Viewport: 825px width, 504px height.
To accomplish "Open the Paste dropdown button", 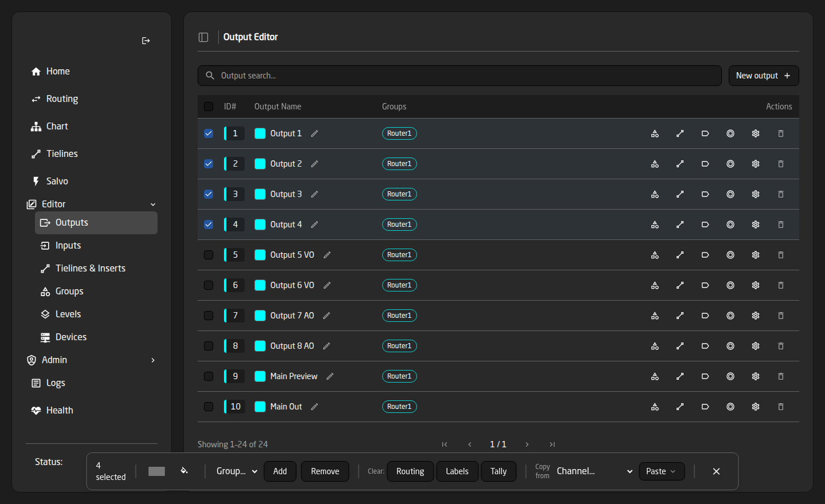I will pyautogui.click(x=662, y=471).
